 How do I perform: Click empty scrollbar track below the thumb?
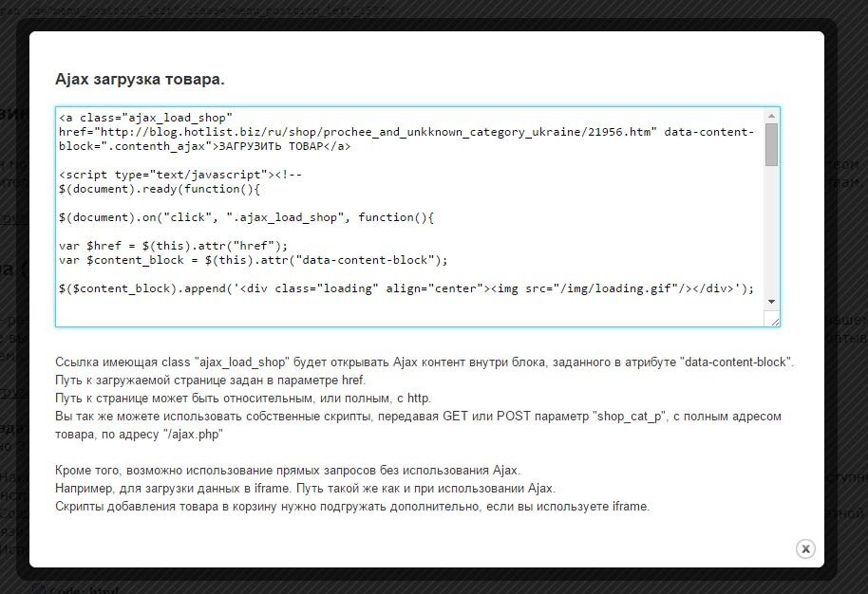(771, 237)
